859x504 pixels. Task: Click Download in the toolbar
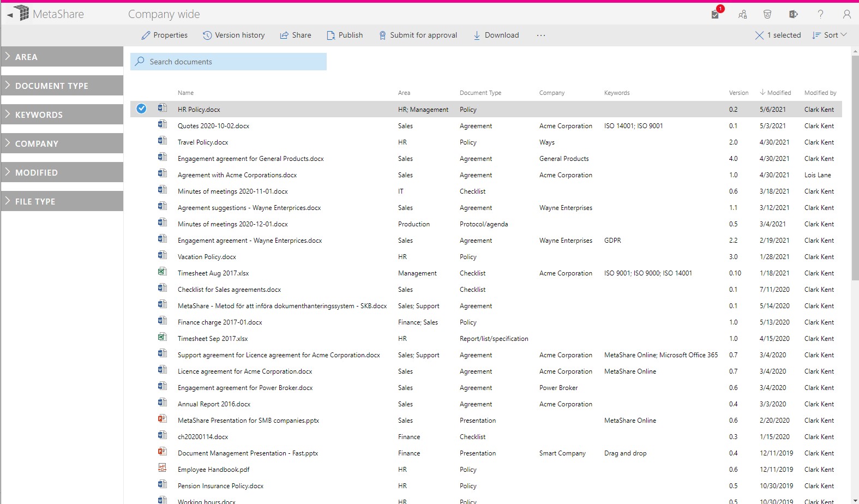[496, 35]
